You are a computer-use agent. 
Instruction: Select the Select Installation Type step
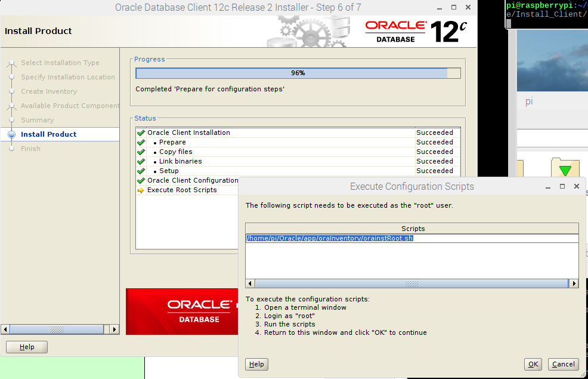tap(60, 63)
